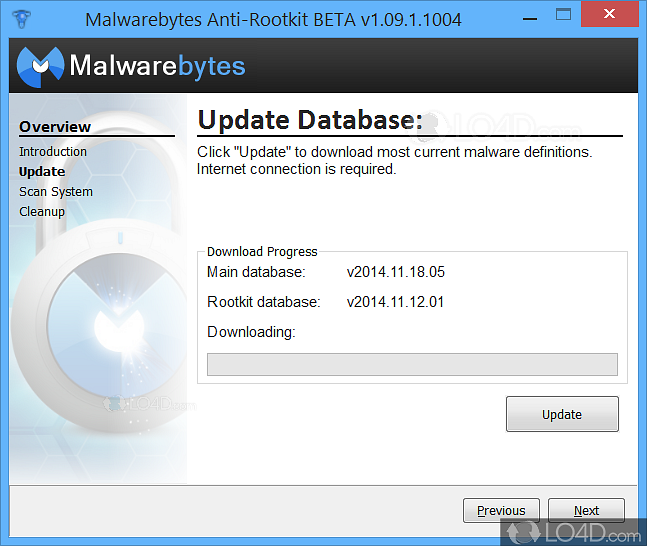Click the 'Download Progress' group label

point(262,251)
